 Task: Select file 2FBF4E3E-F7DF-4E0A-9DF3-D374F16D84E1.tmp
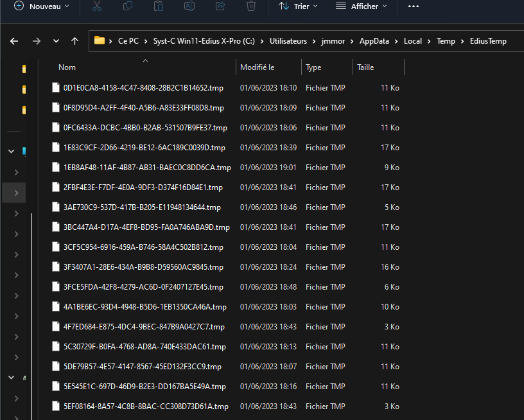click(x=143, y=188)
